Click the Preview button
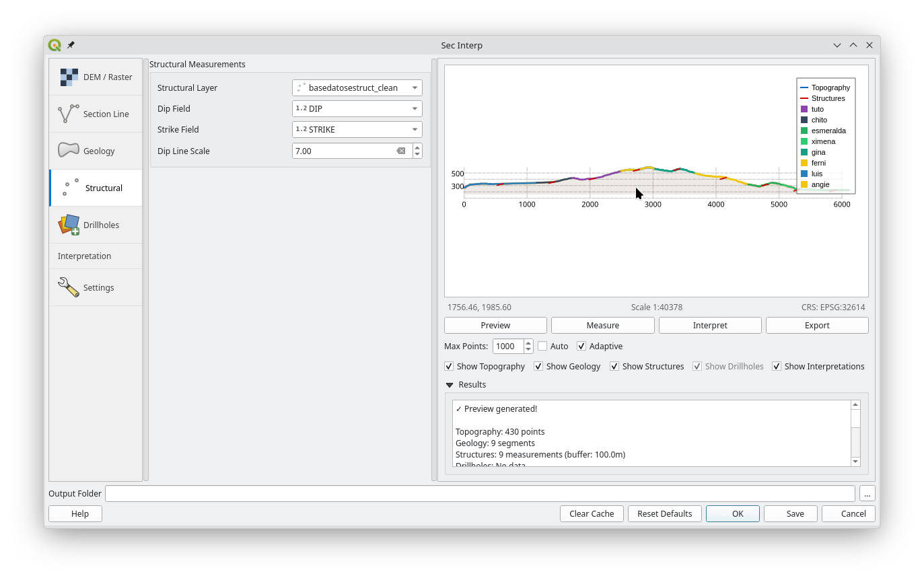This screenshot has width=924, height=580. [495, 325]
